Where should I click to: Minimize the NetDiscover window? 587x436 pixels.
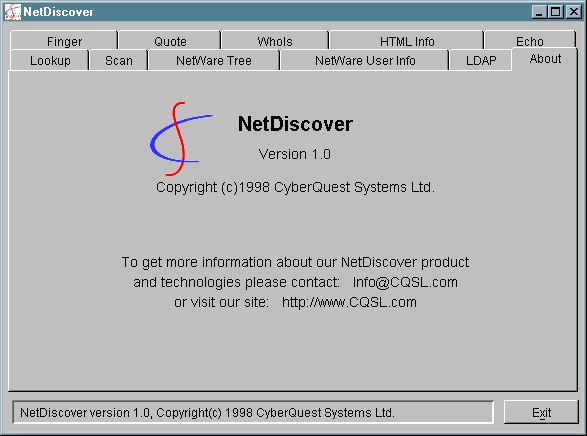coord(539,12)
